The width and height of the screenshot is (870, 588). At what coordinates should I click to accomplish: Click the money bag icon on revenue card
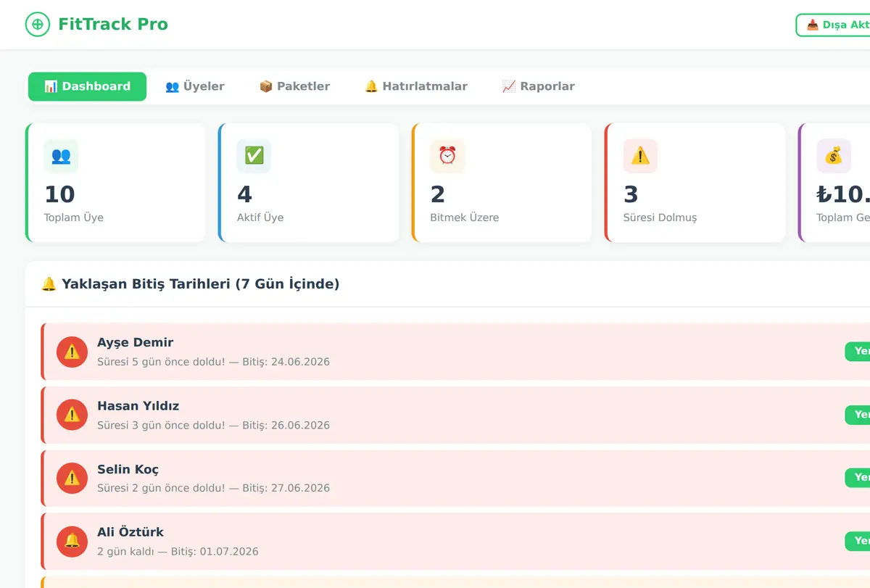point(834,156)
